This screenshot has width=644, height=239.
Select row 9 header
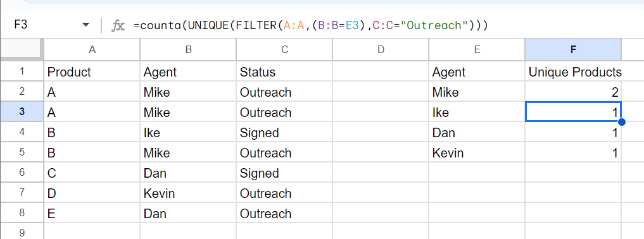[x=22, y=231]
